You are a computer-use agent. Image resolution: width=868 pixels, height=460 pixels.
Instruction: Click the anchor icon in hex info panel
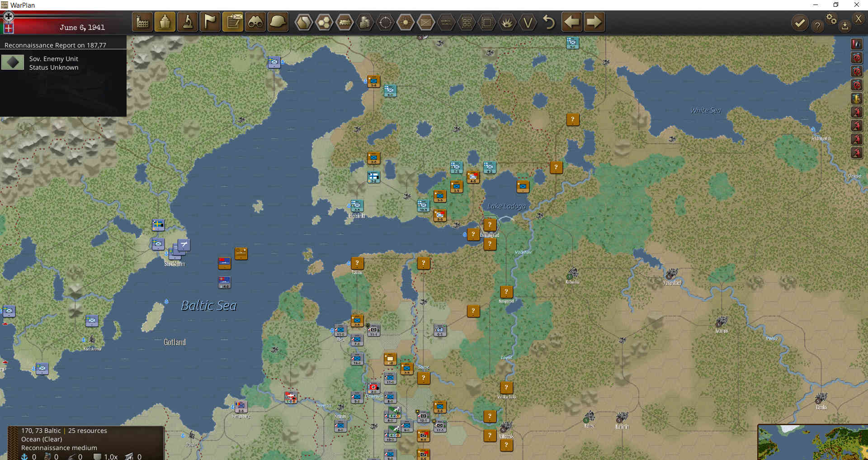tap(24, 456)
